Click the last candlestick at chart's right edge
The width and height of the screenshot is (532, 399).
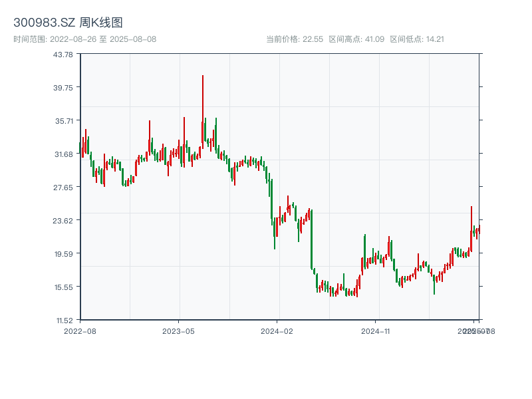coord(478,230)
